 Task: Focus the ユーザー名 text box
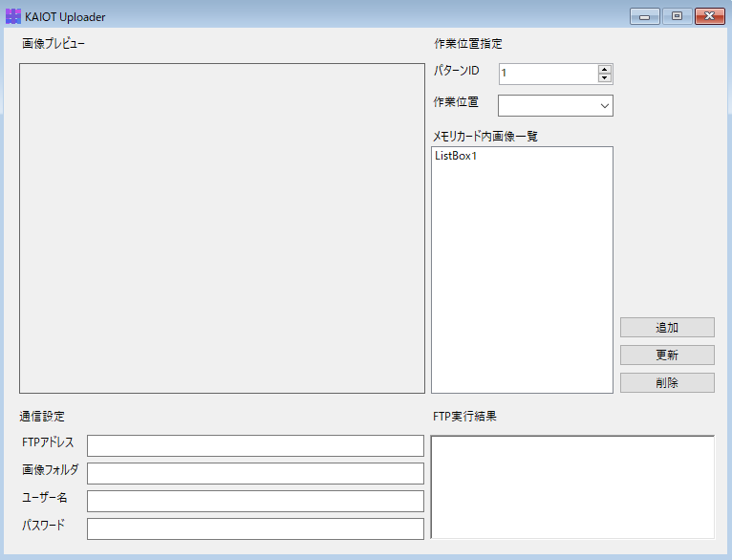(x=255, y=501)
